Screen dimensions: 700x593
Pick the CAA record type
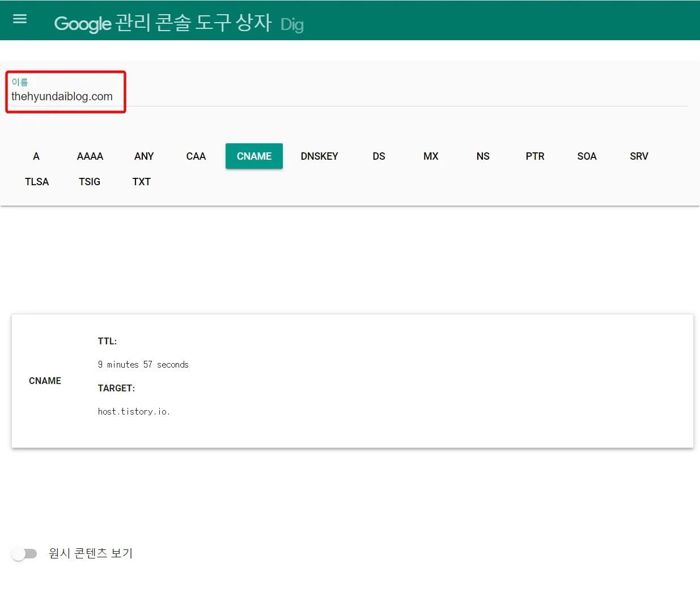tap(196, 156)
